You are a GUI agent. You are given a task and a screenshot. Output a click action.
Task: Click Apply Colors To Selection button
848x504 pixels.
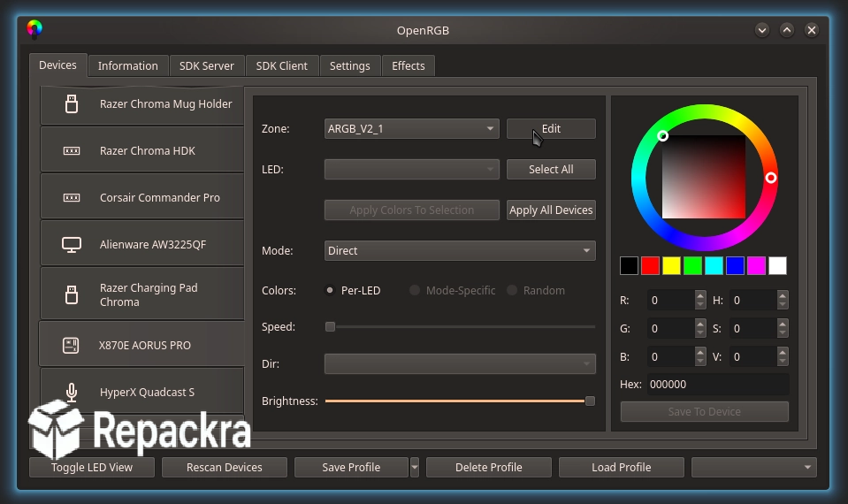(x=411, y=210)
